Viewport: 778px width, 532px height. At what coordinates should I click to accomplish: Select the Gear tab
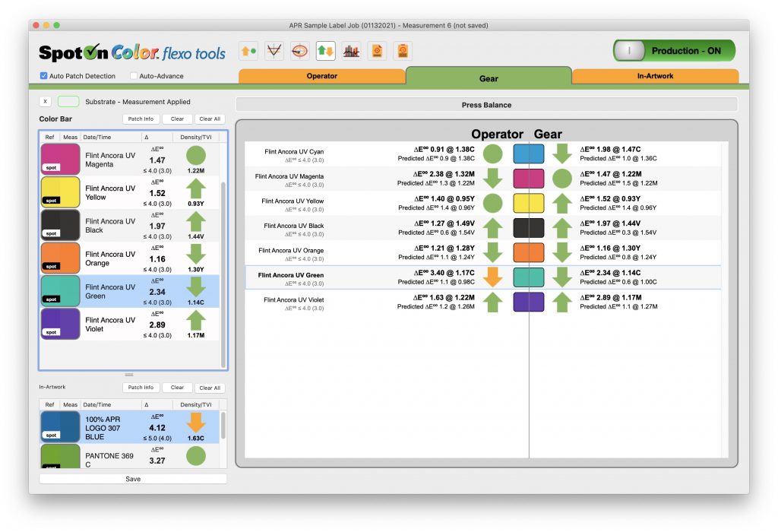[489, 78]
